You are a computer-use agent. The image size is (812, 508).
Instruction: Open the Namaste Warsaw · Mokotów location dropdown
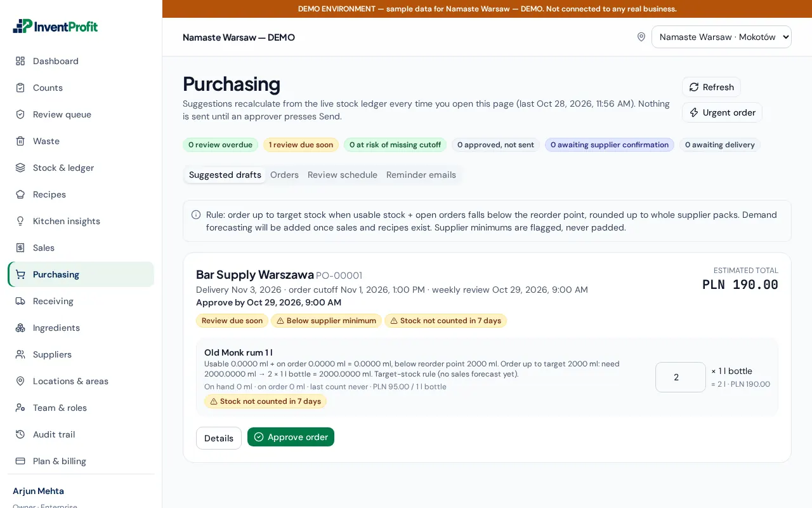tap(721, 37)
